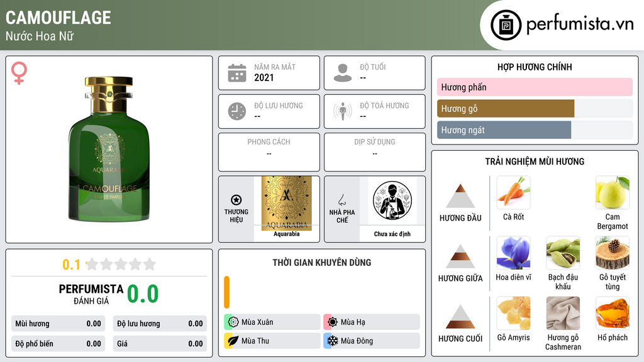Click the perfumista.vn perfume bottle logo icon
This screenshot has width=644, height=362.
(506, 25)
